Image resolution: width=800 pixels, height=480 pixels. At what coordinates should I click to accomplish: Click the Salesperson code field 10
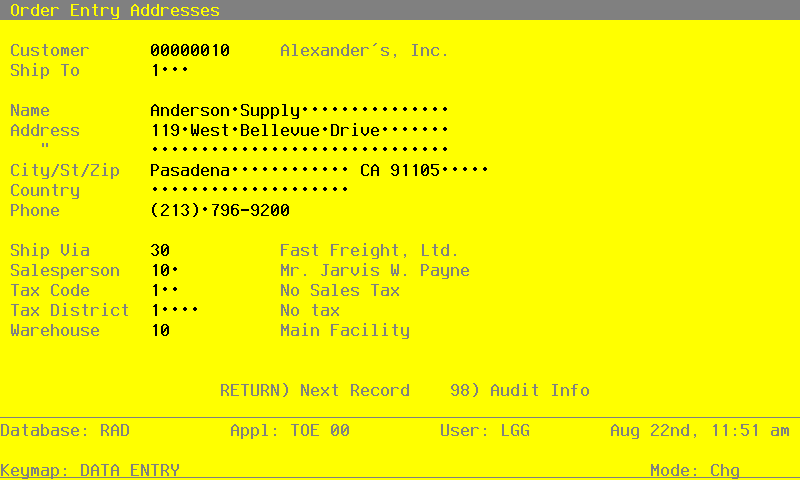coord(164,270)
